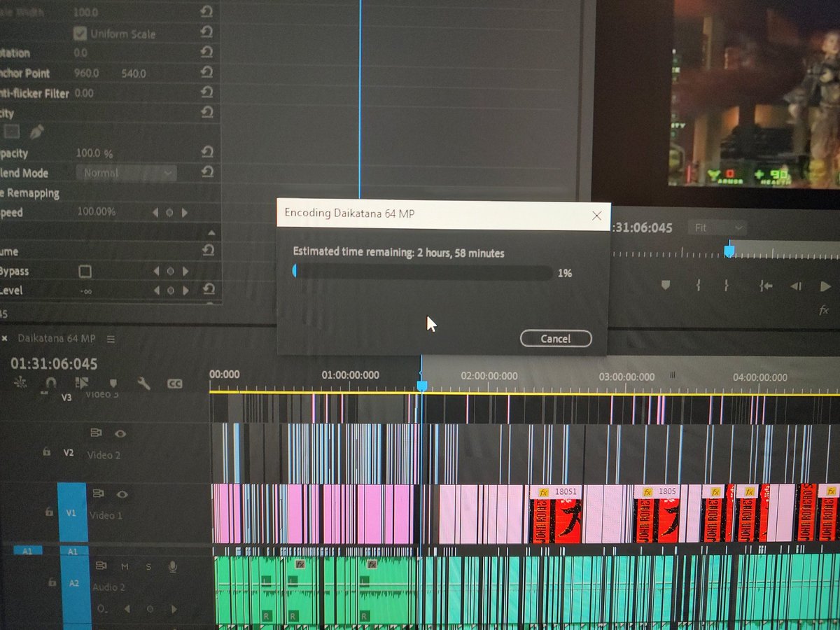Screen dimensions: 840x630
Task: Close the Encoding dialog window
Action: 596,216
